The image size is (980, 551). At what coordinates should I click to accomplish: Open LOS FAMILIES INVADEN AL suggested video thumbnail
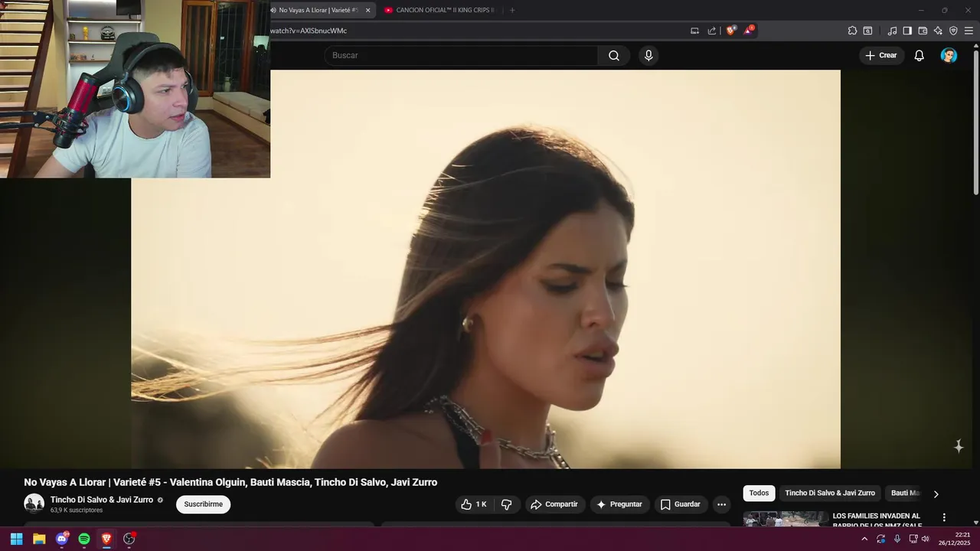785,519
